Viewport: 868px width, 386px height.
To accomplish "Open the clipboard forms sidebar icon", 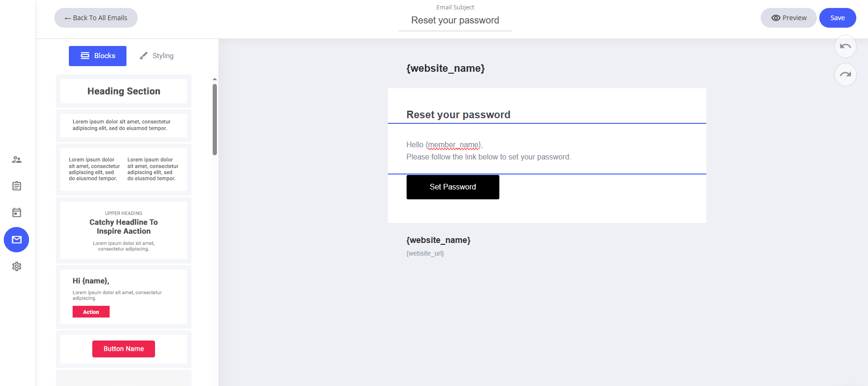I will 17,186.
